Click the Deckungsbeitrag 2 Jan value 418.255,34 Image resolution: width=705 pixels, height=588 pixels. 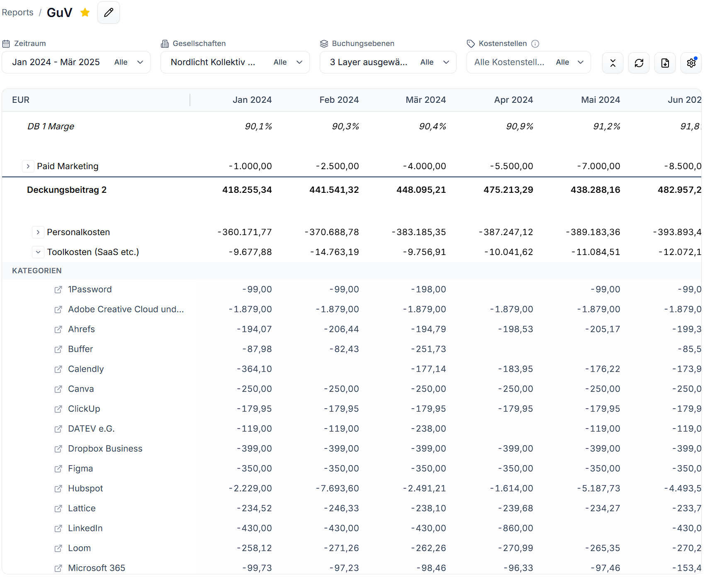point(247,190)
